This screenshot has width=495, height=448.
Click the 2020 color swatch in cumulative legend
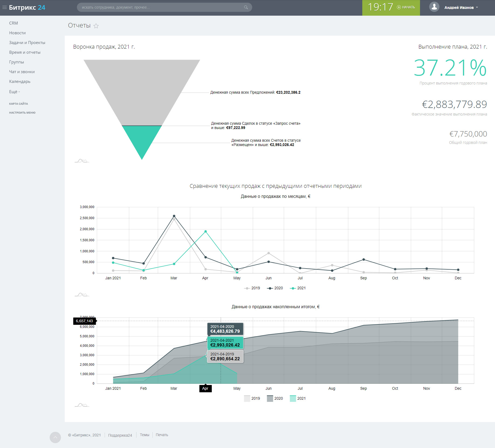point(270,399)
